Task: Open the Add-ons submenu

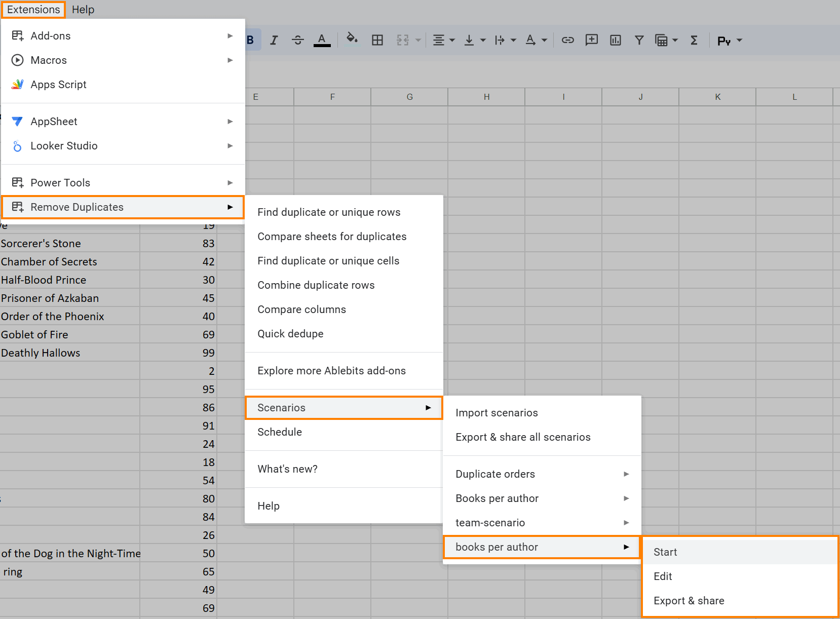Action: (123, 36)
